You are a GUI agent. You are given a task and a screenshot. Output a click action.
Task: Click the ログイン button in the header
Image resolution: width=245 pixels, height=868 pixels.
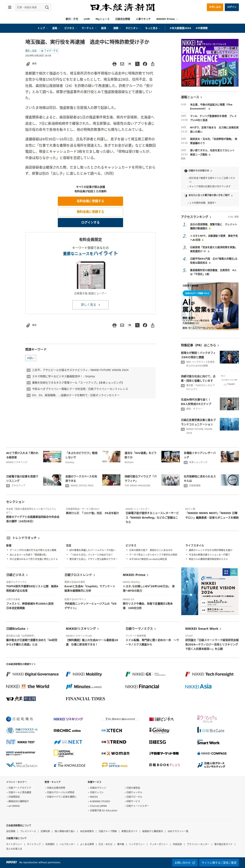click(231, 7)
